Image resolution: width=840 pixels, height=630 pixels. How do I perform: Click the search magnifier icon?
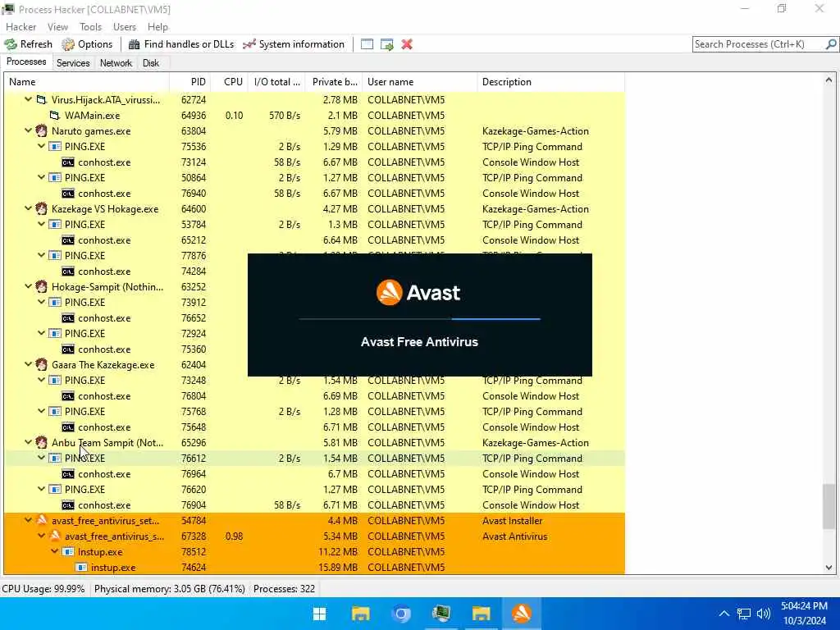tap(831, 44)
